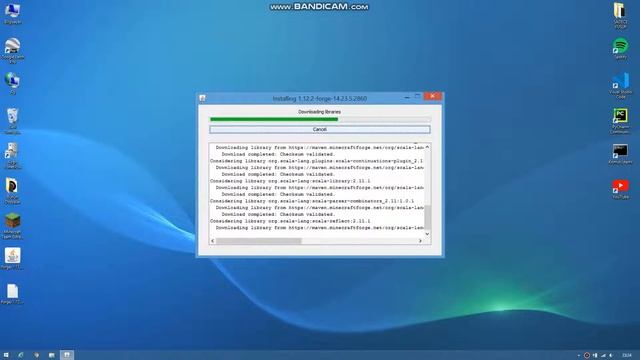Open the Windows Start button

6,355
